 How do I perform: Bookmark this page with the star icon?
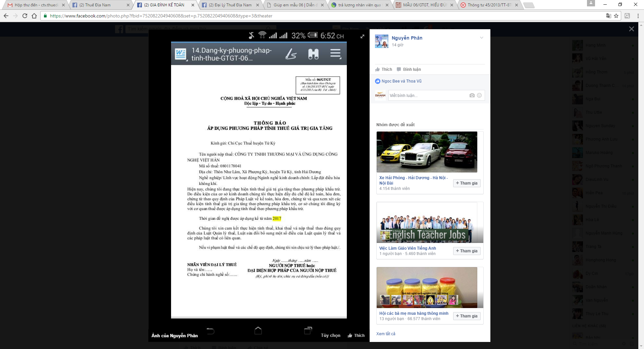tap(616, 16)
